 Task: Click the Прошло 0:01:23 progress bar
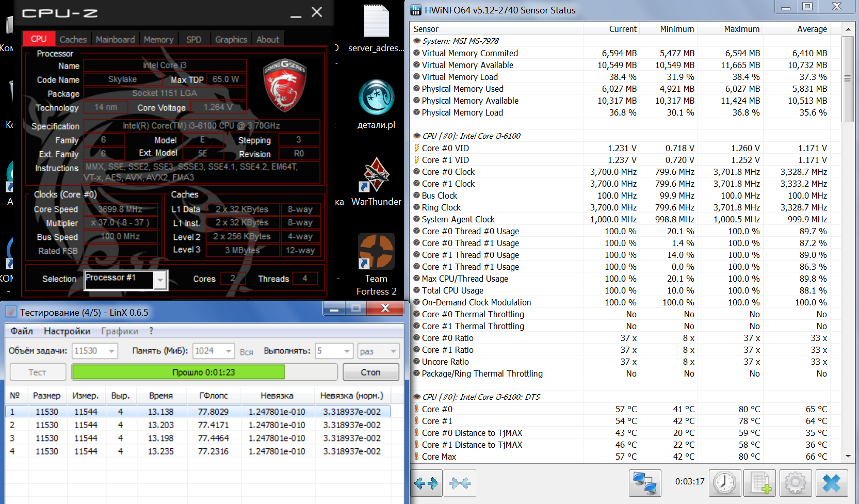(x=204, y=372)
